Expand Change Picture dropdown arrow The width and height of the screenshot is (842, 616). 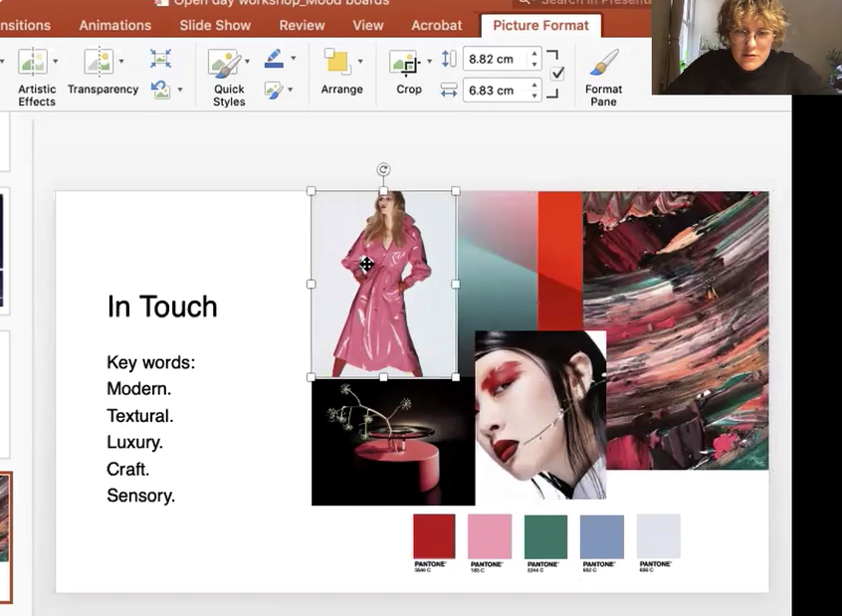[180, 90]
